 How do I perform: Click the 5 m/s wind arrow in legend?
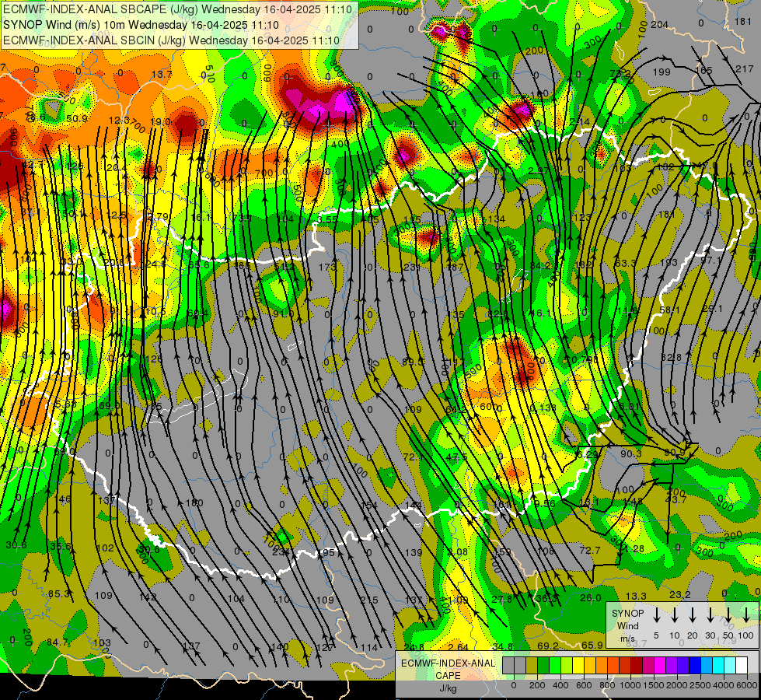[x=657, y=615]
